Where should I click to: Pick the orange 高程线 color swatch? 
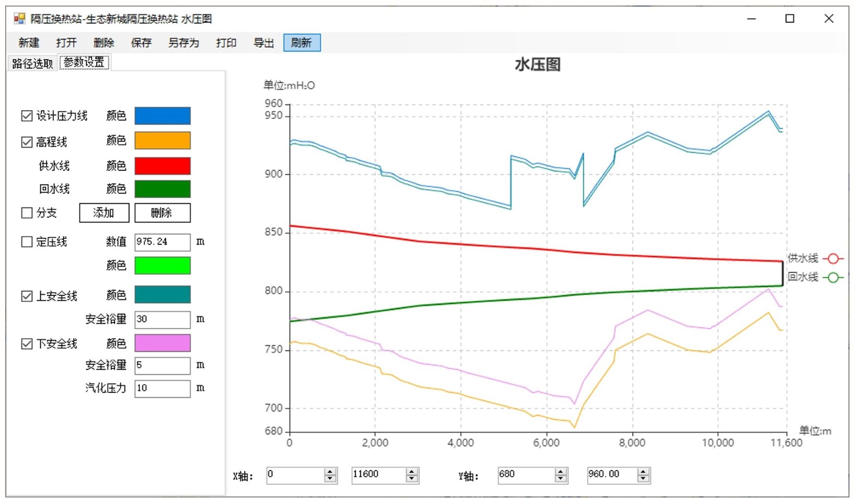point(162,140)
